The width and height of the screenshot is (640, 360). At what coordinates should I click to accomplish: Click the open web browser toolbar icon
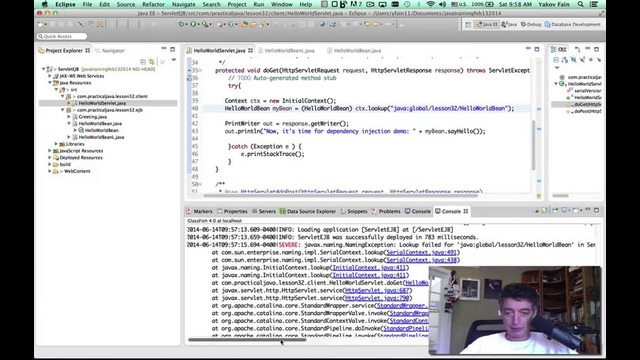tap(322, 24)
